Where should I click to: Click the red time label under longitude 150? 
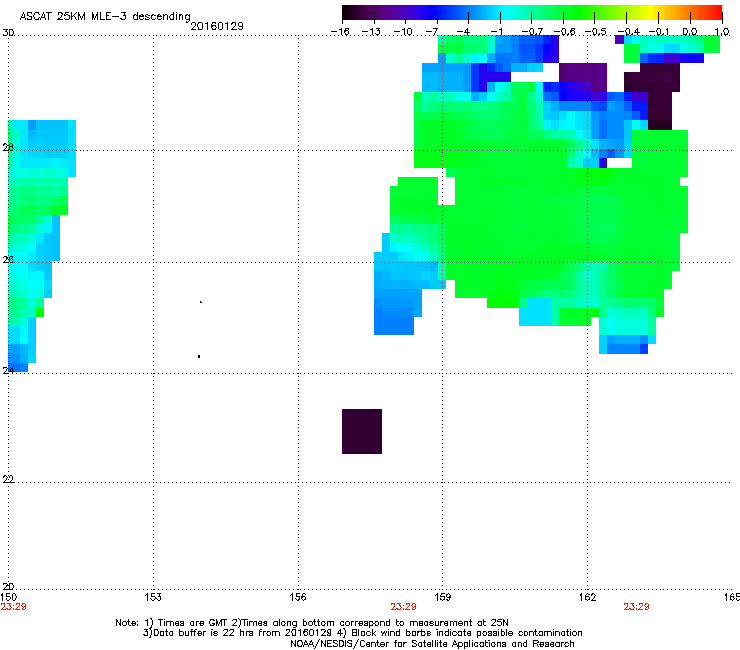13,607
